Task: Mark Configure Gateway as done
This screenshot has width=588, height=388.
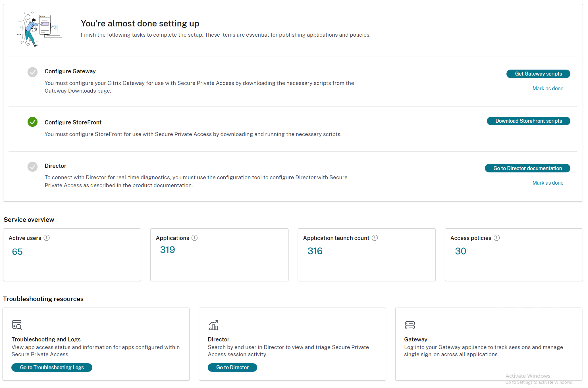Action: (548, 88)
